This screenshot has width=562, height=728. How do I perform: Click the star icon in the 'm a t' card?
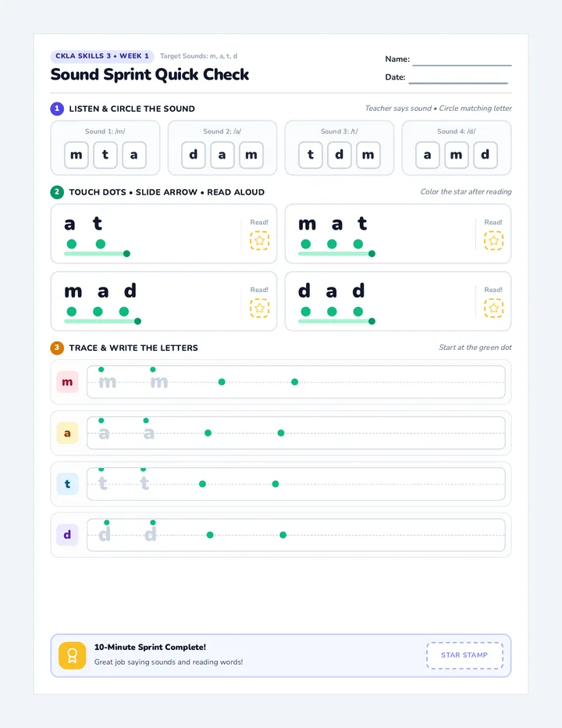[493, 241]
